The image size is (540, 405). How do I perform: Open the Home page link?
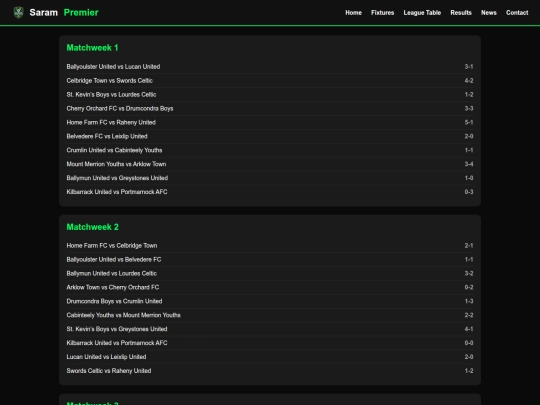(353, 13)
